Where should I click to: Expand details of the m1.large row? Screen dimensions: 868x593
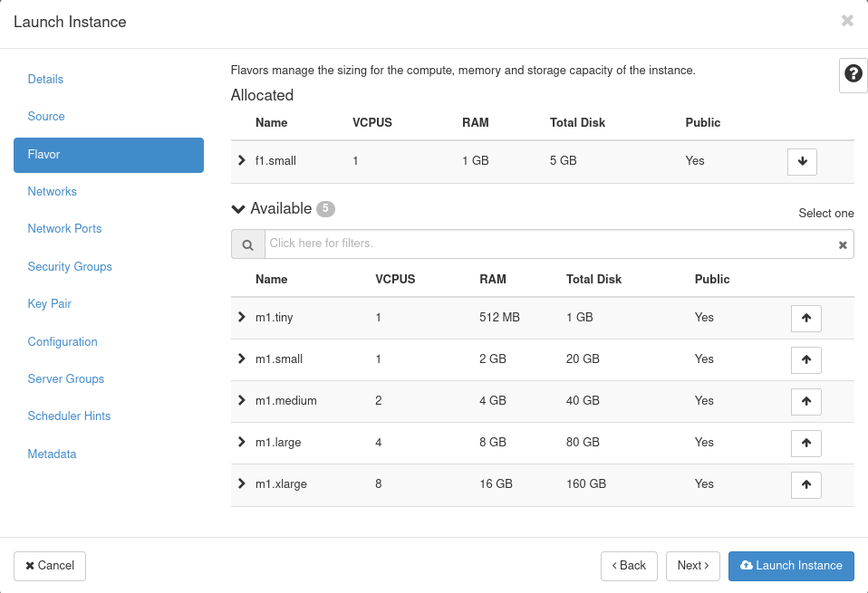tap(241, 442)
